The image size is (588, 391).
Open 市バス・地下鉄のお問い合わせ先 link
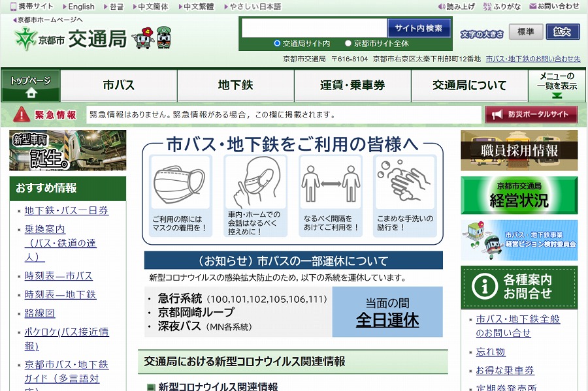click(533, 59)
